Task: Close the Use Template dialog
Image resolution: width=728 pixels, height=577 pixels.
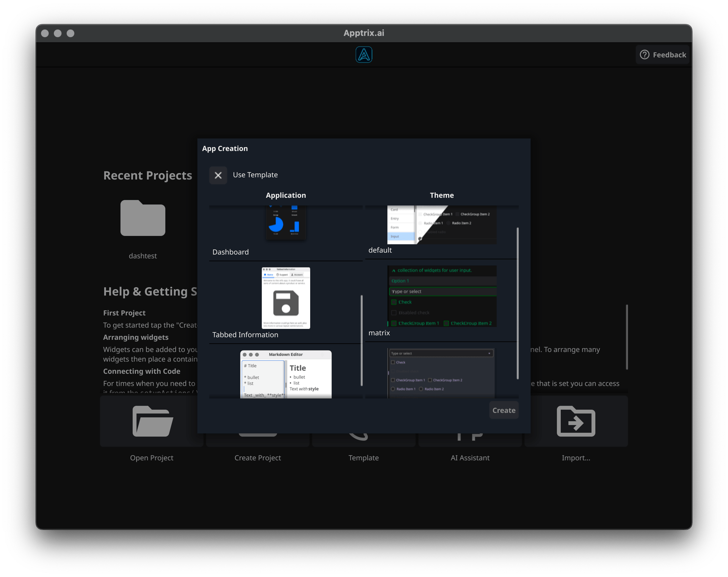Action: 218,175
